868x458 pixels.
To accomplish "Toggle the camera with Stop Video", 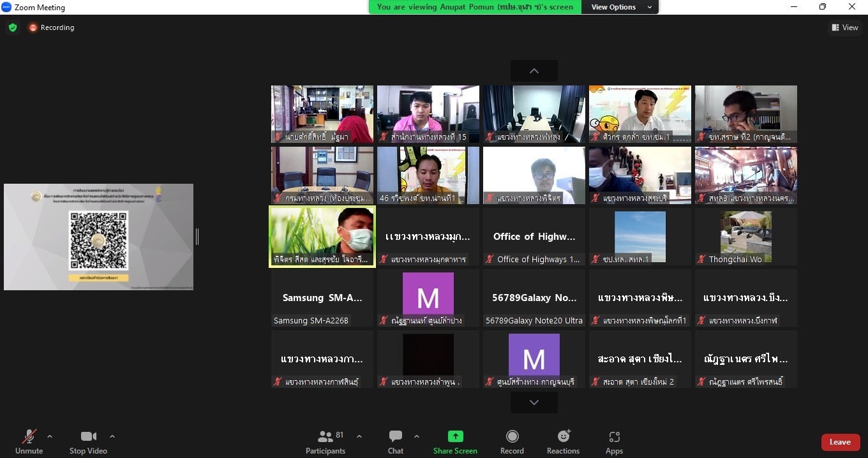I will point(88,437).
